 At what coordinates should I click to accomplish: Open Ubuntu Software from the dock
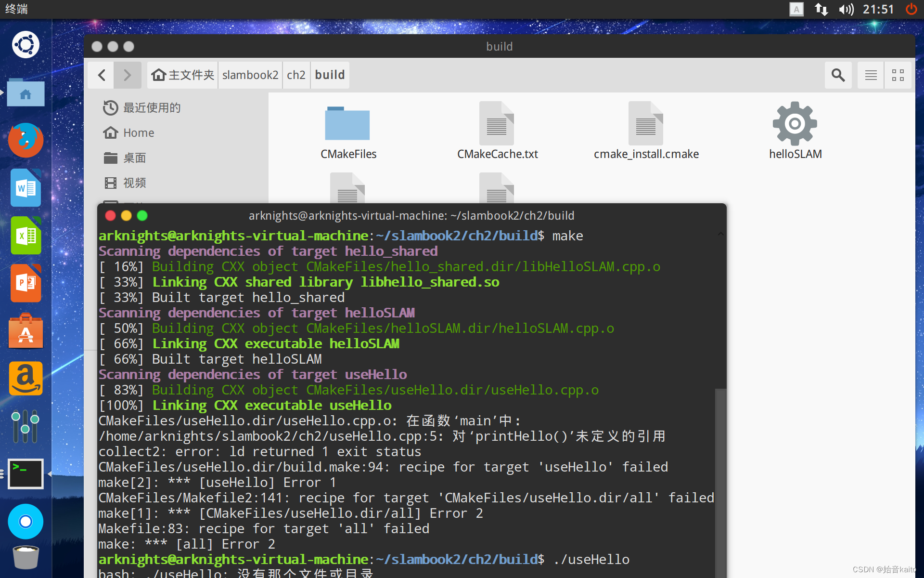[x=25, y=331]
